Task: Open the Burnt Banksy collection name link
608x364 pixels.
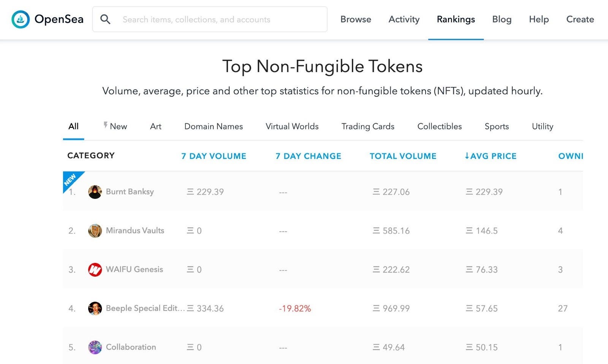Action: (130, 192)
